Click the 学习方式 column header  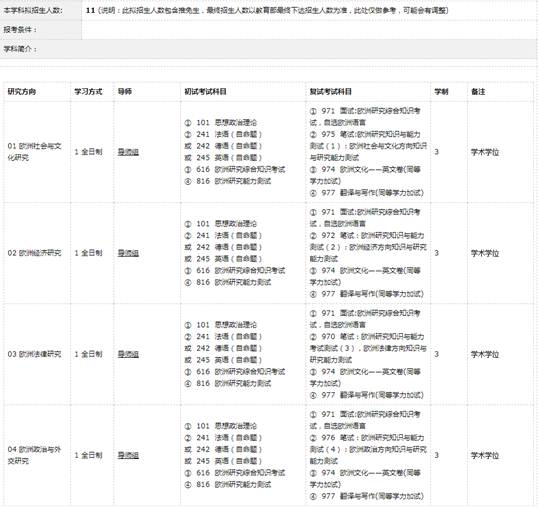tap(88, 92)
